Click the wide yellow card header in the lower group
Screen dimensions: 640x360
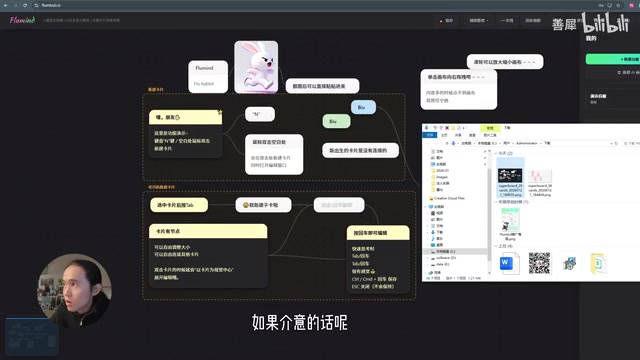pyautogui.click(x=208, y=231)
